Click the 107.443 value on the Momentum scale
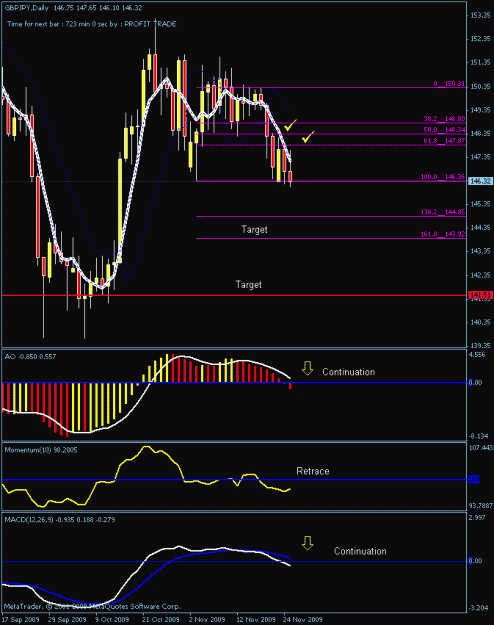494x625 pixels. point(481,448)
